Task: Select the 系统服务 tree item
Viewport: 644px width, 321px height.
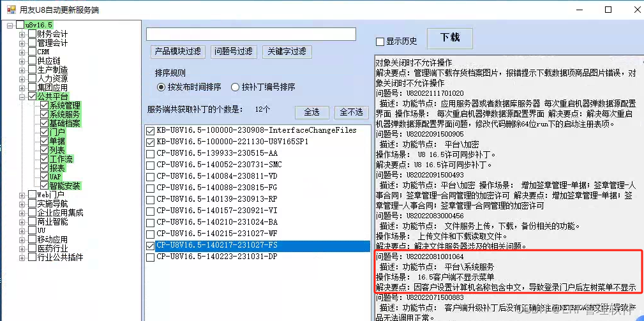Action: (x=65, y=115)
